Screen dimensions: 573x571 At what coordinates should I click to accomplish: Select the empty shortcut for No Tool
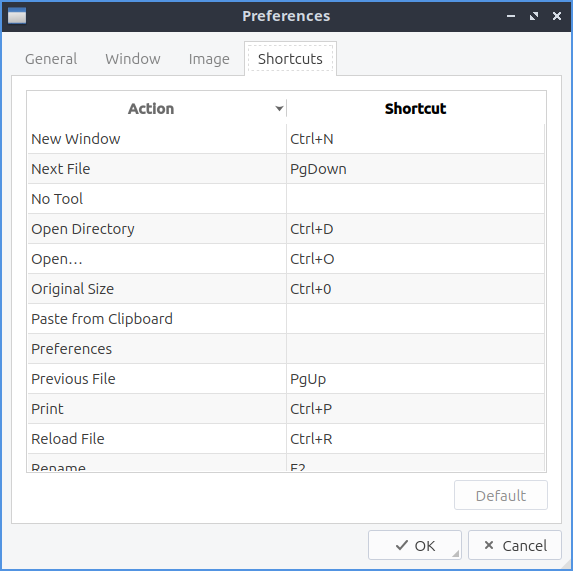[415, 199]
